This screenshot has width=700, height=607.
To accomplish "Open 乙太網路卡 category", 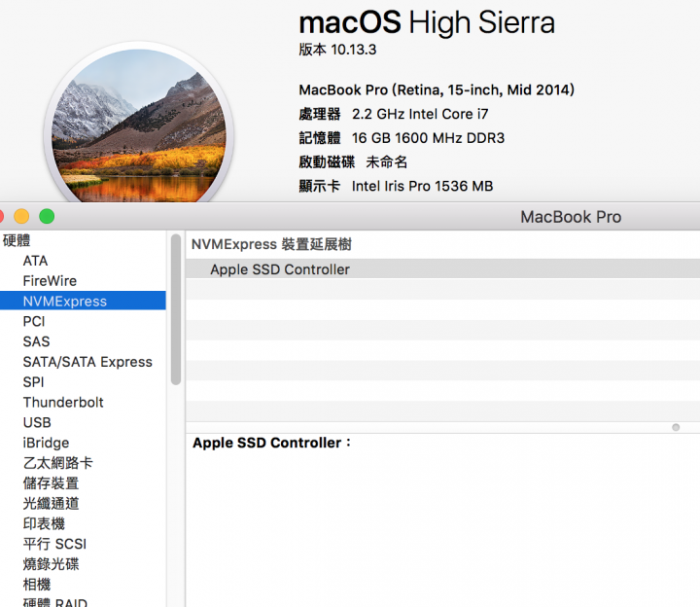I will [57, 463].
